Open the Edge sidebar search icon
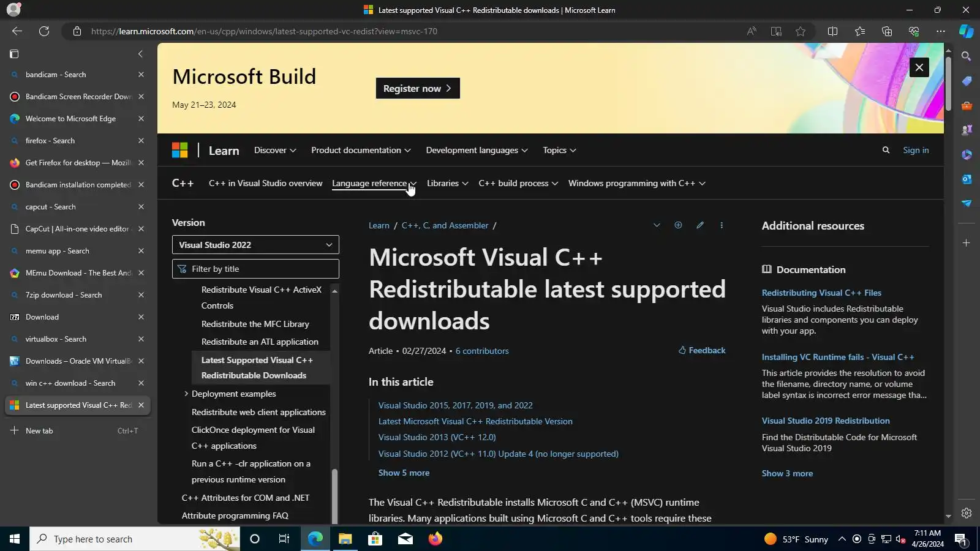 point(967,56)
